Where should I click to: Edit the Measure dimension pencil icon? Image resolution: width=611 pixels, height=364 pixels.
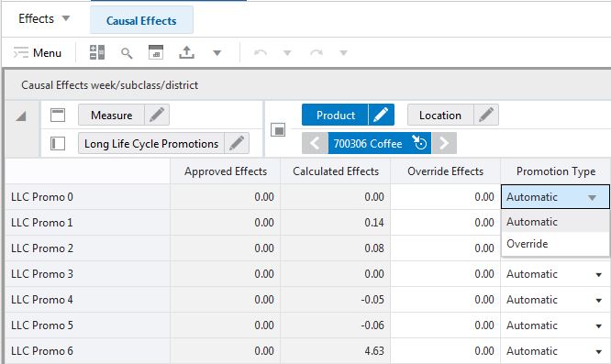click(x=157, y=115)
